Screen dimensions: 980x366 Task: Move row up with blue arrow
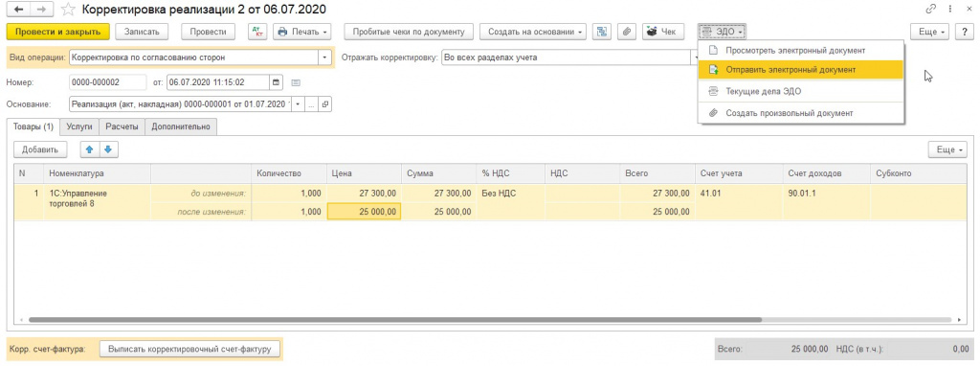click(90, 149)
